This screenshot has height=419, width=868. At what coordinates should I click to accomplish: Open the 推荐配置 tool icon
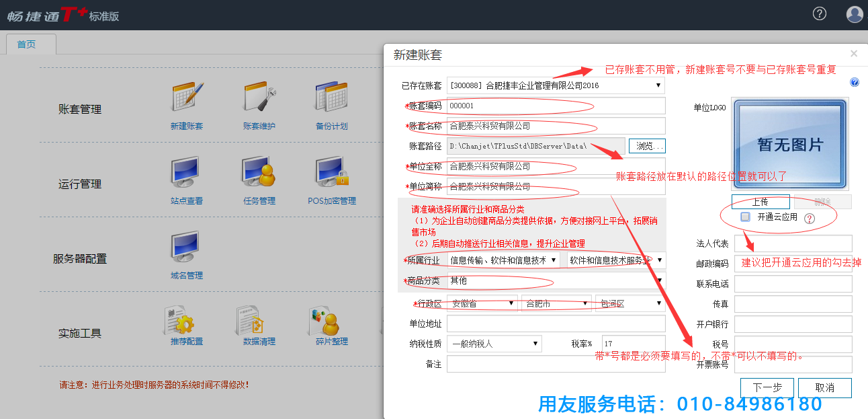(x=179, y=321)
